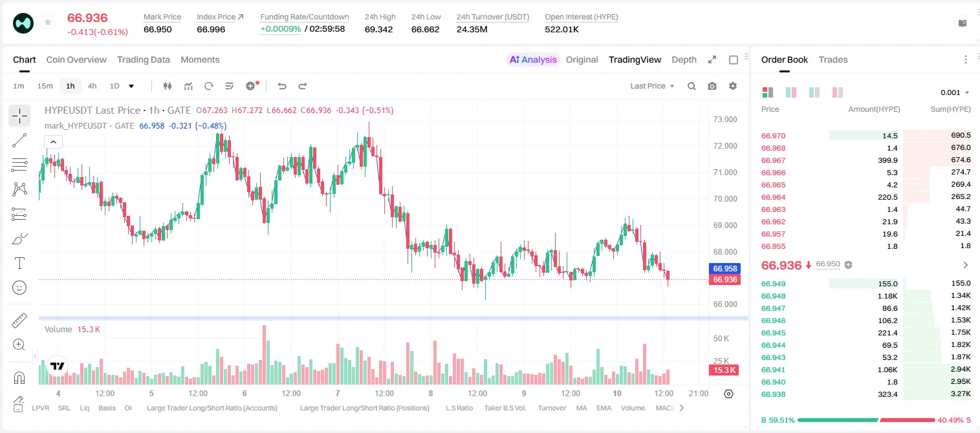This screenshot has height=433, width=980.
Task: Activate the magnet snap tool
Action: click(x=19, y=378)
